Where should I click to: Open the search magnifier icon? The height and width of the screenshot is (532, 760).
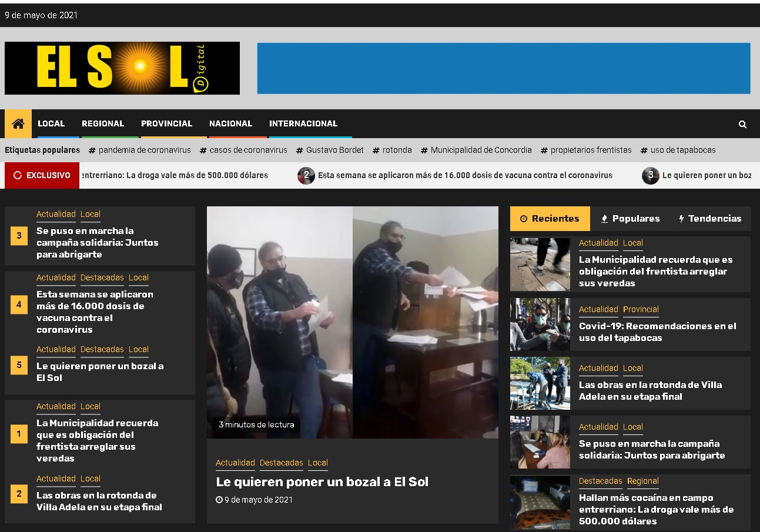point(742,124)
